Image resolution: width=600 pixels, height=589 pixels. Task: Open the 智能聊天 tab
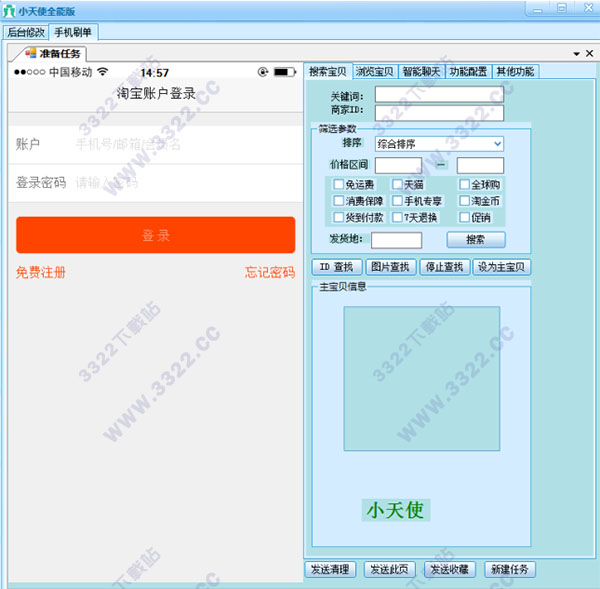[421, 72]
